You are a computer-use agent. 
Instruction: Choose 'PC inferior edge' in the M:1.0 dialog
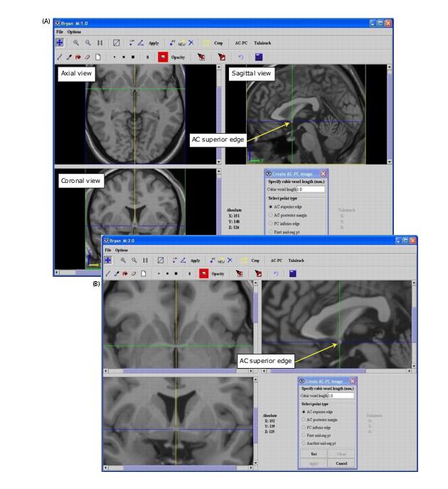coord(270,222)
